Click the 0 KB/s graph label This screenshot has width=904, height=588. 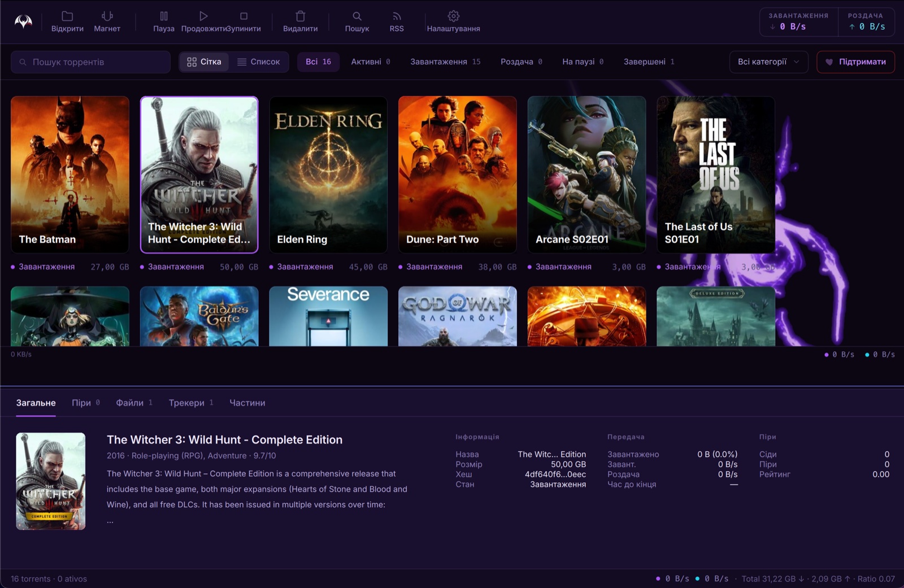click(21, 354)
